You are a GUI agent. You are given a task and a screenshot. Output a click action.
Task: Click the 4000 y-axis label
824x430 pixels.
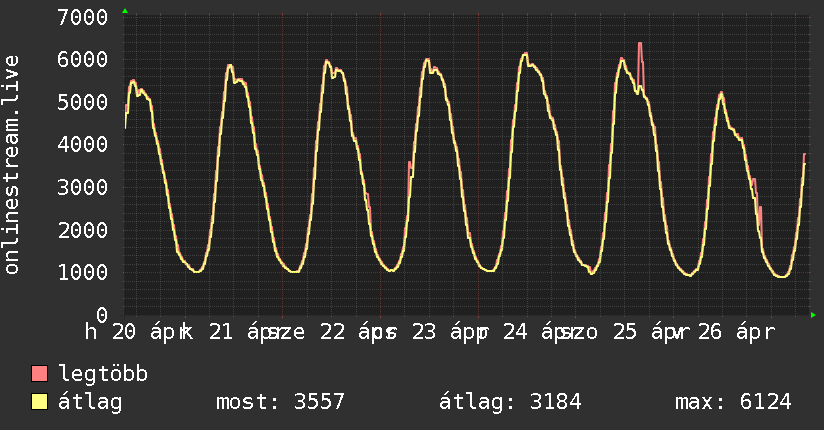[83, 145]
